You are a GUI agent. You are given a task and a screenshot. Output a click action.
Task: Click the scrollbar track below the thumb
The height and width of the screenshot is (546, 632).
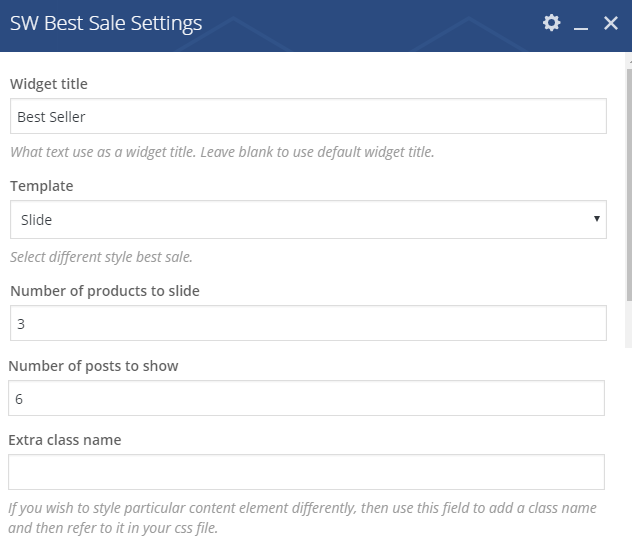pyautogui.click(x=629, y=324)
